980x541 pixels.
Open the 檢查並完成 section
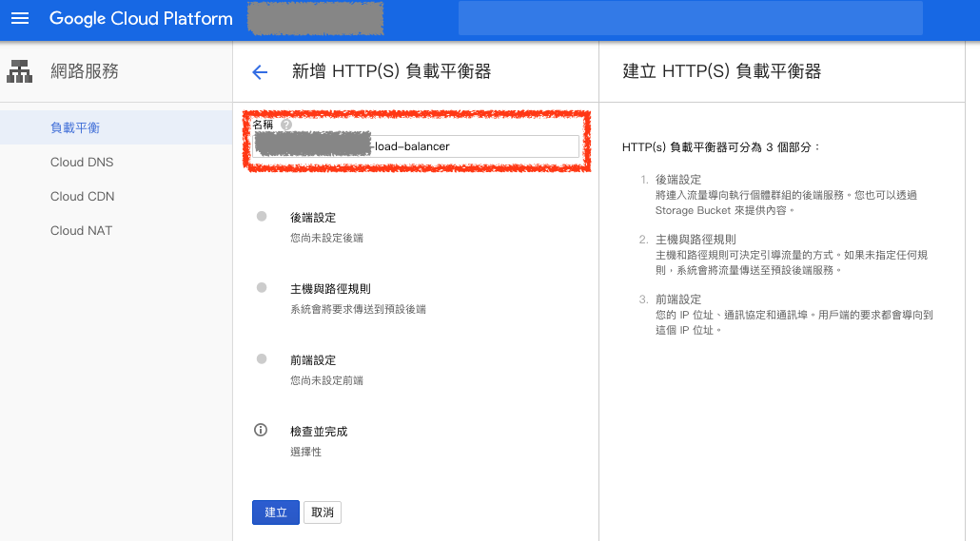tap(319, 432)
